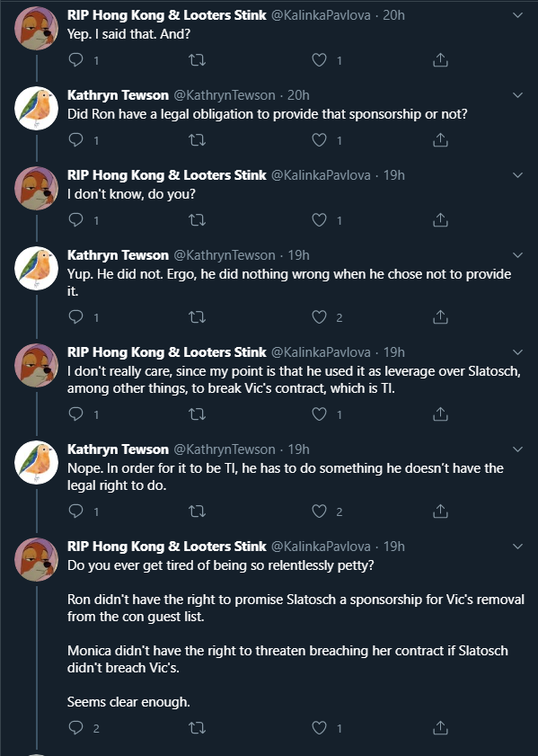
Task: Reply to the "Seems clear enough" tweet
Action: [x=76, y=727]
